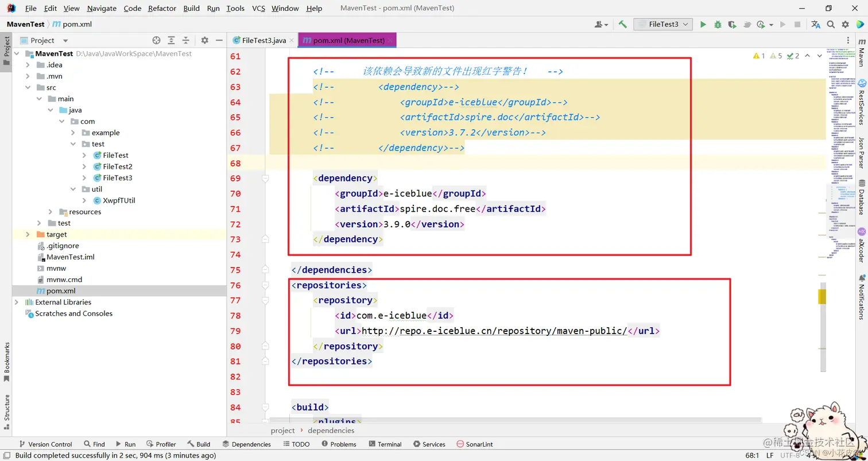Run FileTest3 with coverage shield icon

[x=732, y=24]
